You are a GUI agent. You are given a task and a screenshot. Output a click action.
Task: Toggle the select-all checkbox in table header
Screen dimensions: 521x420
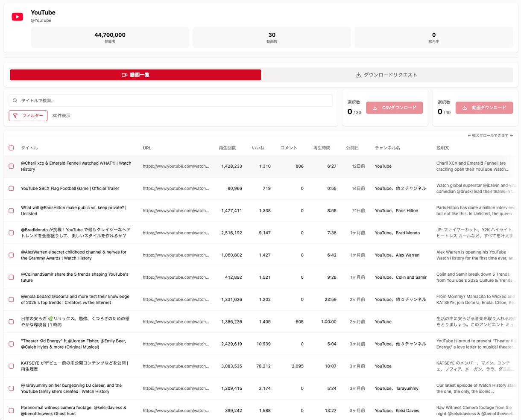coord(12,148)
